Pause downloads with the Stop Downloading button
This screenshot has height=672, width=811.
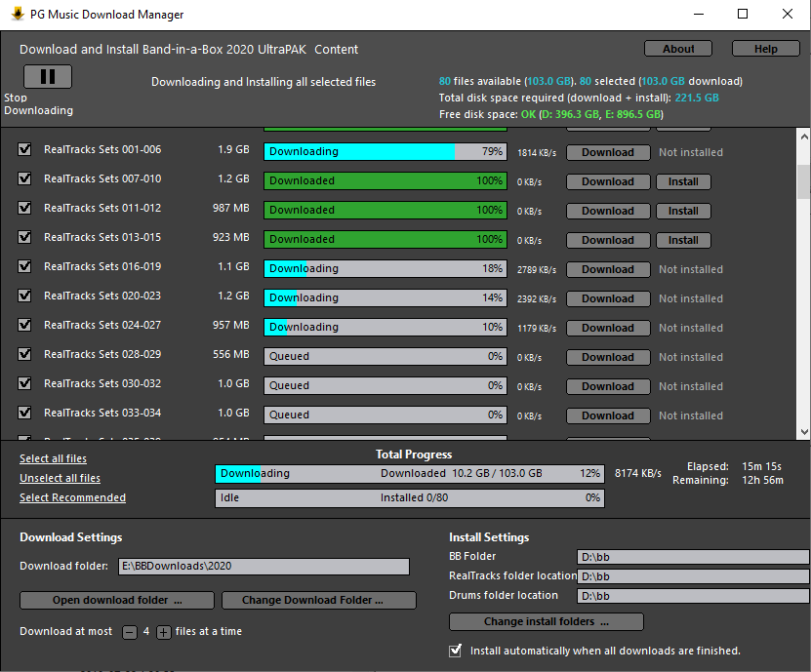(48, 76)
